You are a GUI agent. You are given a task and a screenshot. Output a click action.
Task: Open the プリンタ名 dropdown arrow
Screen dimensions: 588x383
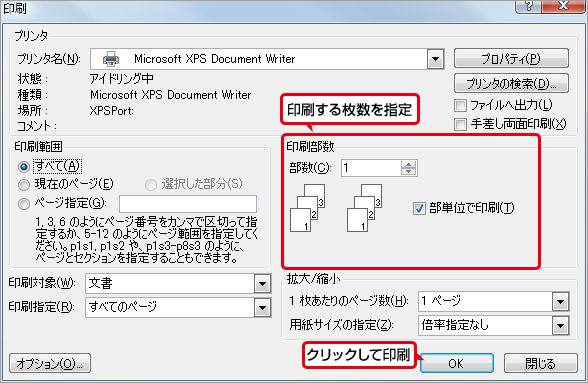(435, 59)
